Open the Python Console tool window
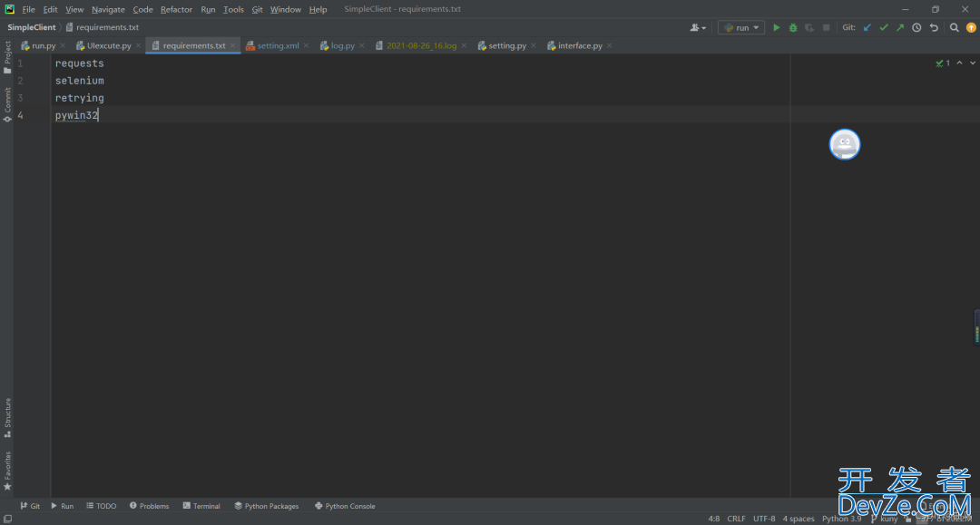The width and height of the screenshot is (980, 525). point(345,506)
